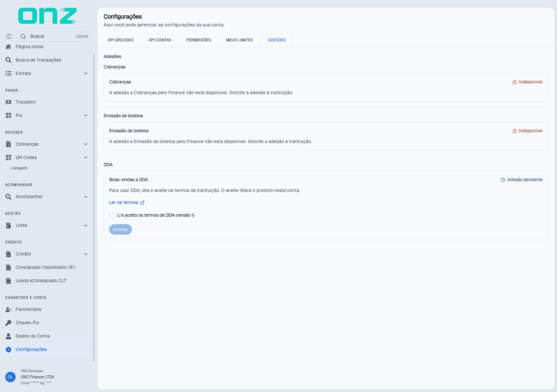This screenshot has width=557, height=392.
Task: Click the OL user avatar
Action: click(x=10, y=377)
